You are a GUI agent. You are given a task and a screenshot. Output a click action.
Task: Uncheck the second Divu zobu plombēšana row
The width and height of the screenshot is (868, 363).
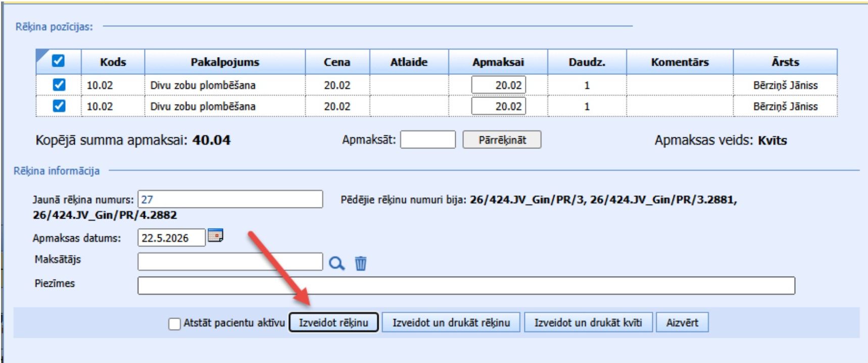pos(59,106)
